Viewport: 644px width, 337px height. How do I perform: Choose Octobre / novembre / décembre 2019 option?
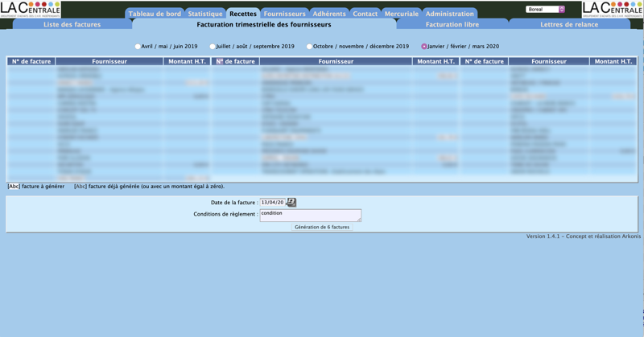(310, 47)
